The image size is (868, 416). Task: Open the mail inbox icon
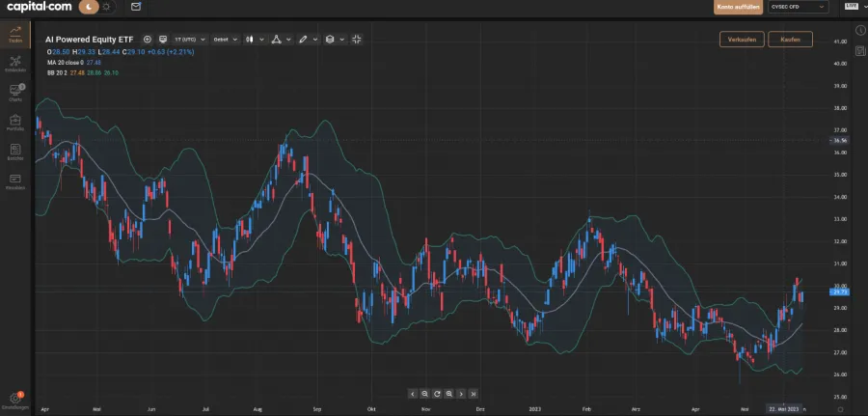coord(136,7)
